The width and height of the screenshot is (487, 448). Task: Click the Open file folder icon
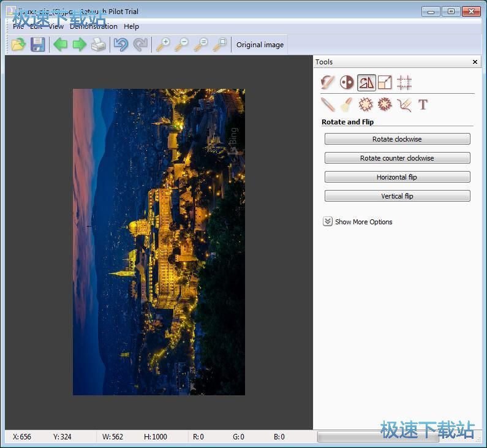(18, 44)
